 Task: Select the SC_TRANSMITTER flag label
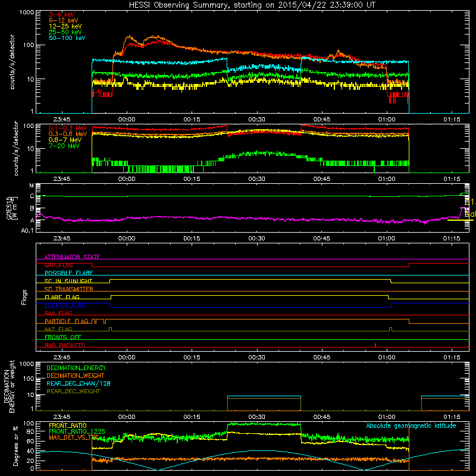(69, 289)
